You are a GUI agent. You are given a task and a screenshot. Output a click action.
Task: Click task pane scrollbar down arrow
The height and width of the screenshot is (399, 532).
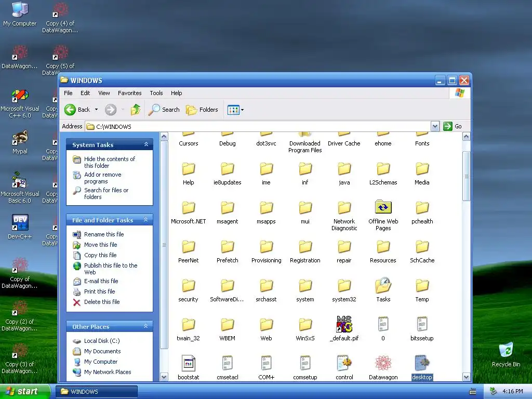[164, 377]
